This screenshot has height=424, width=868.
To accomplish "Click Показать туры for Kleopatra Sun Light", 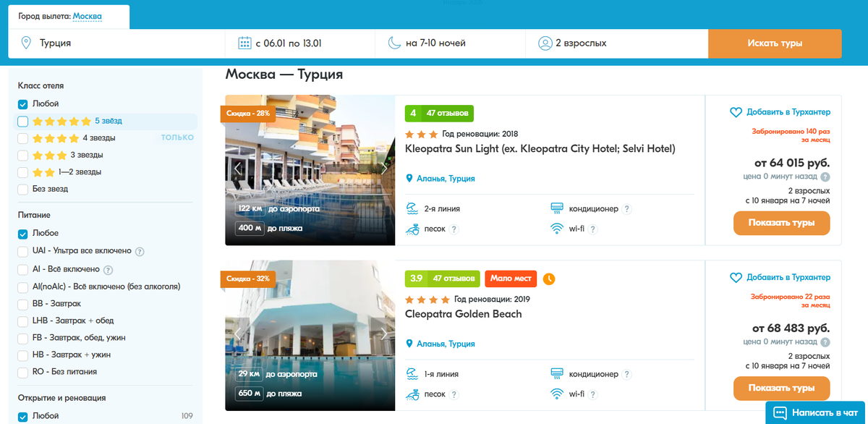I will coord(782,223).
